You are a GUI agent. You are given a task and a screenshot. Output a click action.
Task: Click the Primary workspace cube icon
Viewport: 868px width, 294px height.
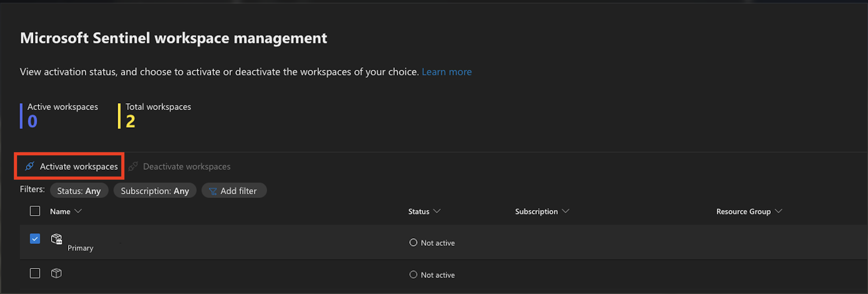[56, 239]
